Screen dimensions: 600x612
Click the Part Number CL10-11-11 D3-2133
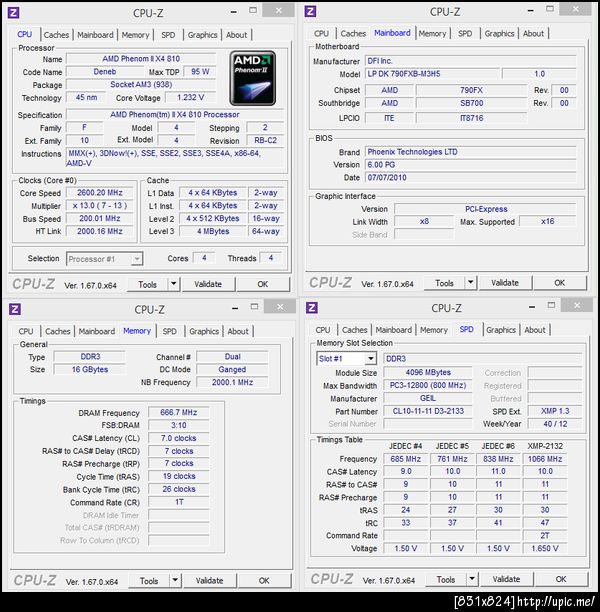click(428, 411)
